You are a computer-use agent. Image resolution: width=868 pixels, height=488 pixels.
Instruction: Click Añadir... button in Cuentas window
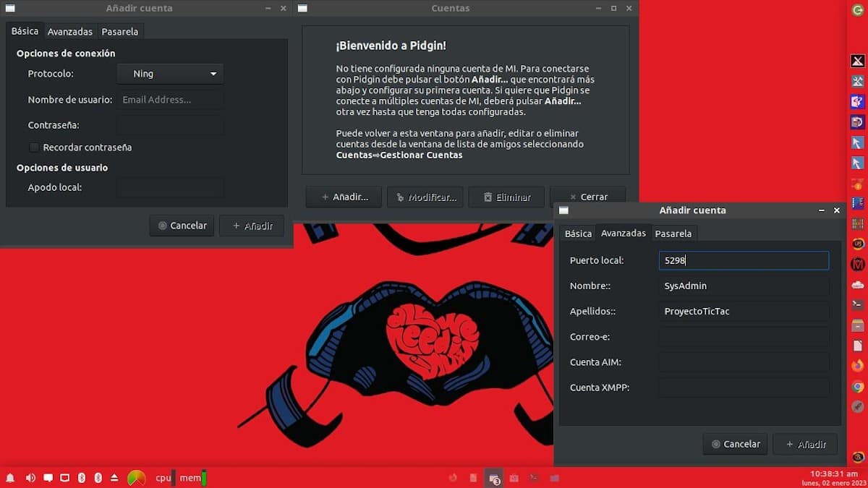[344, 197]
